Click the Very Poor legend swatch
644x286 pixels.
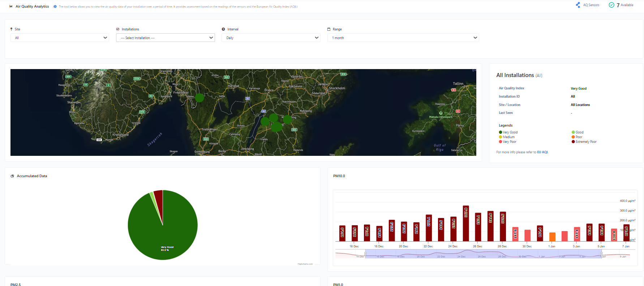click(x=501, y=142)
